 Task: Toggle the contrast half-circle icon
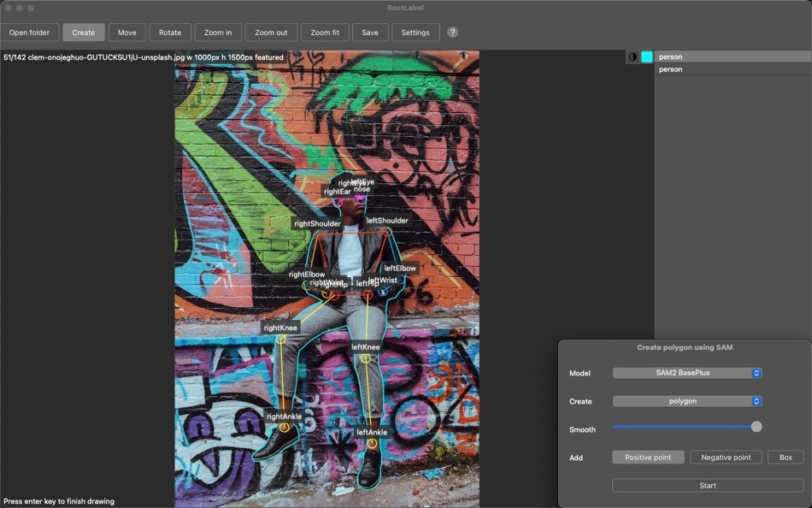click(633, 56)
